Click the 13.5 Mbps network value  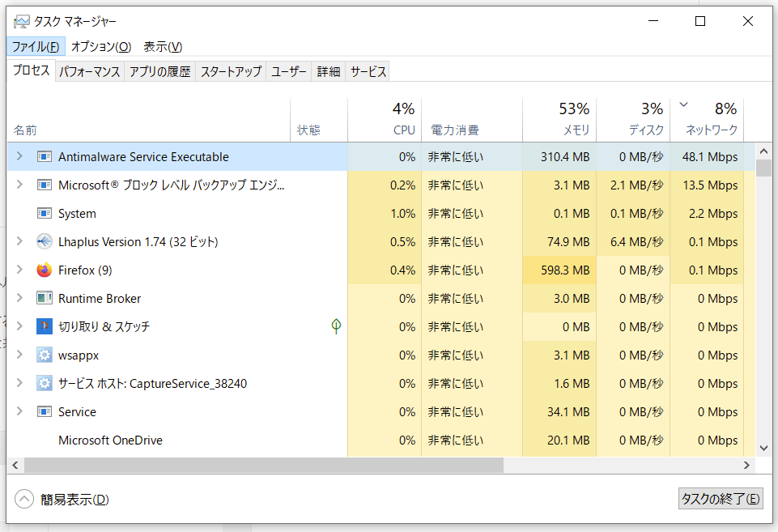710,185
